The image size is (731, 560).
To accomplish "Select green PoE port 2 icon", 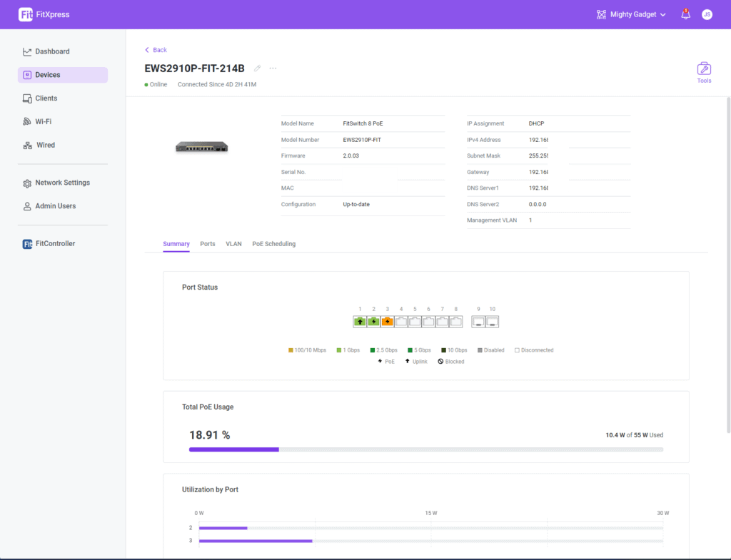I will click(x=373, y=322).
